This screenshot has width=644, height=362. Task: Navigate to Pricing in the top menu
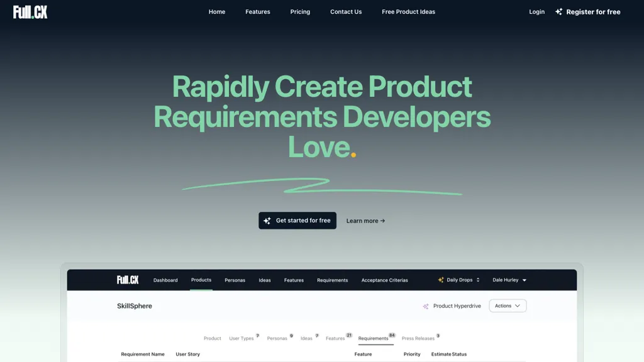tap(300, 11)
